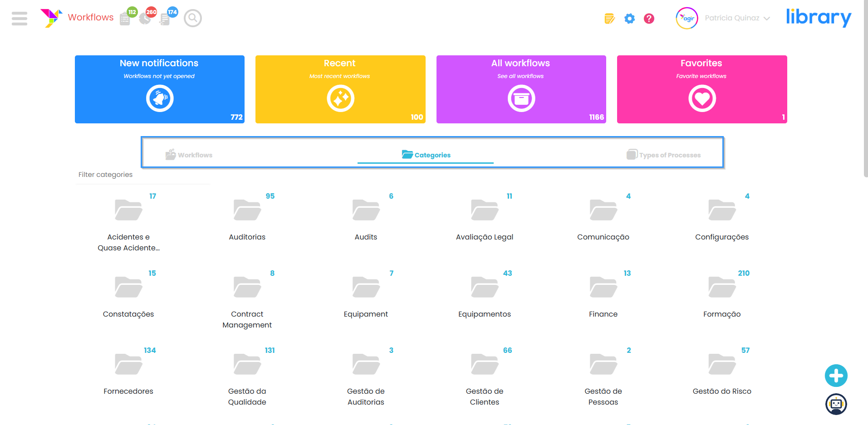Expand Patrícia Quinaz user dropdown
868x425 pixels.
(737, 18)
